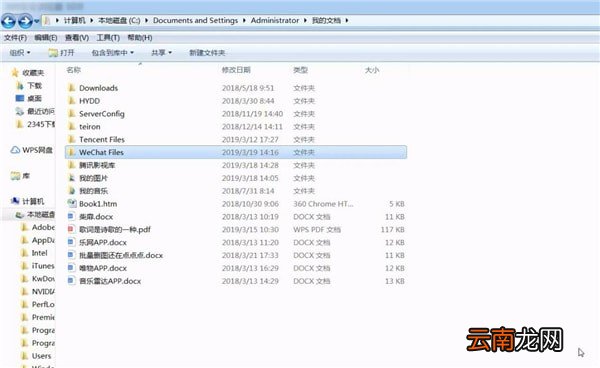Image resolution: width=600 pixels, height=368 pixels.
Task: Open WPS网盘 cloud icon in sidebar
Action: tap(15, 150)
